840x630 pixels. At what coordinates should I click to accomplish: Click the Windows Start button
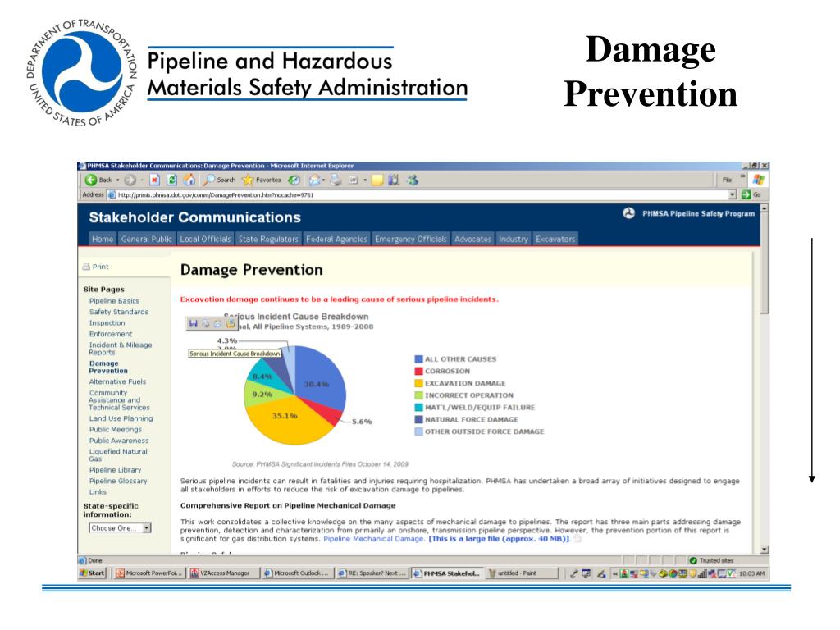pos(92,573)
